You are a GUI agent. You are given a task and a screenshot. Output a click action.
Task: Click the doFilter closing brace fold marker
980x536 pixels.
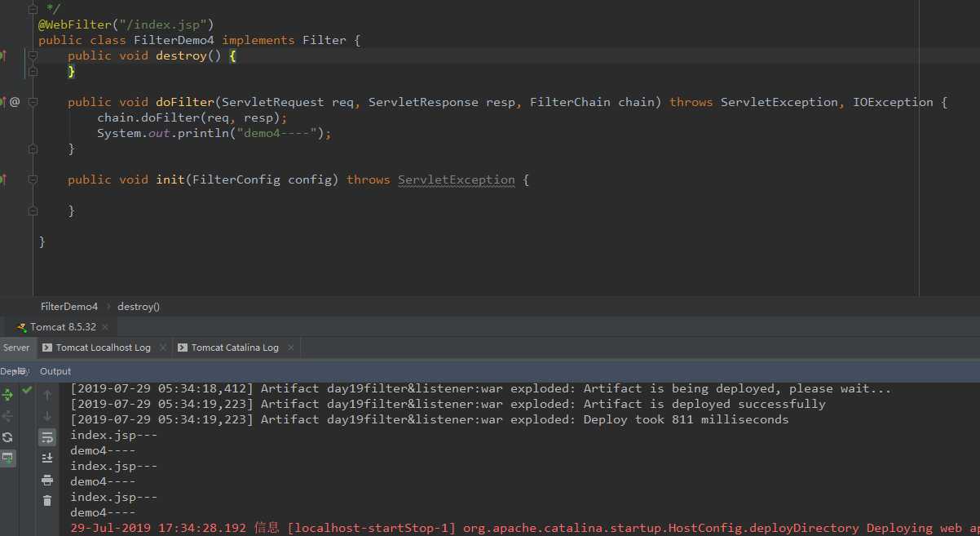[33, 148]
